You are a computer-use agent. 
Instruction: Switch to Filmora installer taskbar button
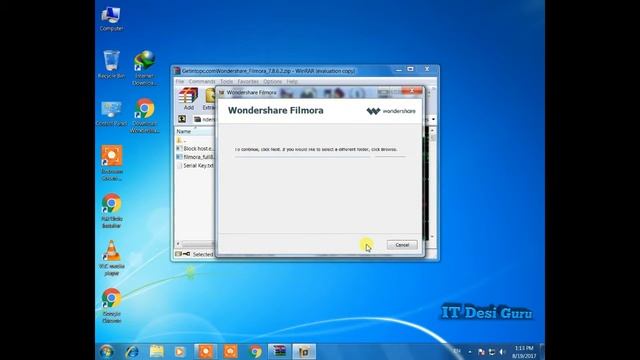pyautogui.click(x=304, y=351)
